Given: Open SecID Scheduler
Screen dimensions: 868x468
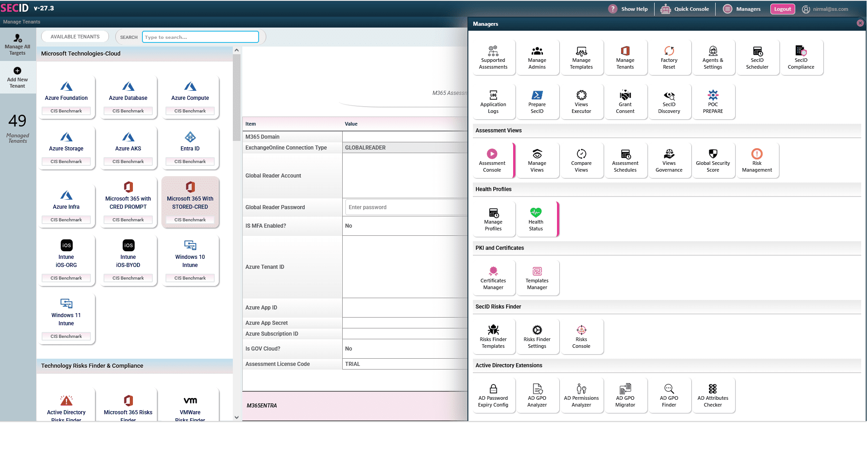Looking at the screenshot, I should tap(757, 57).
